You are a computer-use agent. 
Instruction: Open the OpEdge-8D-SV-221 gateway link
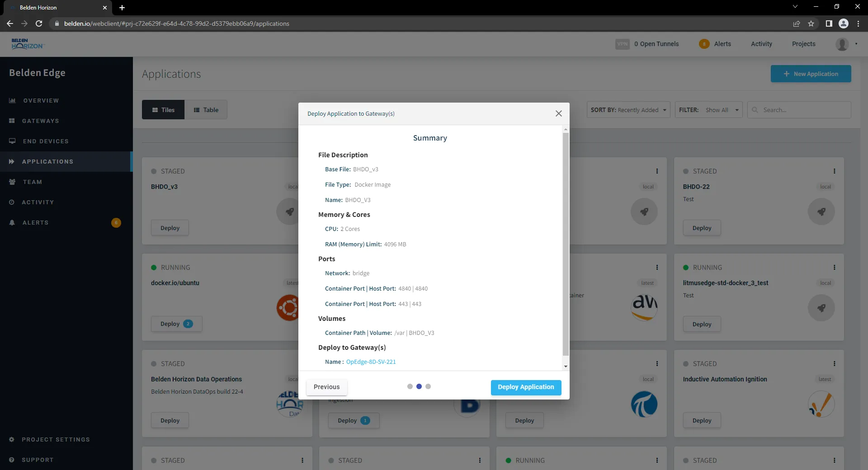click(371, 362)
